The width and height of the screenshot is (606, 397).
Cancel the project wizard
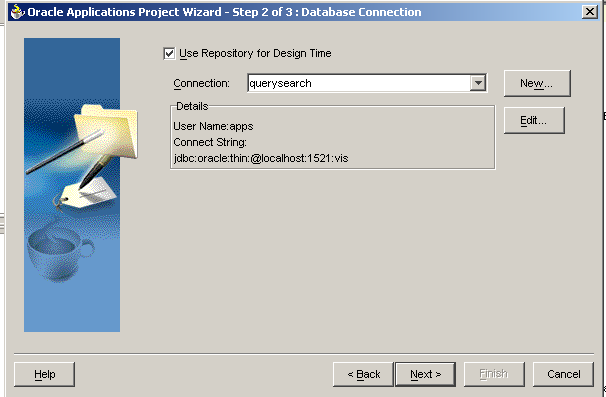pos(563,374)
